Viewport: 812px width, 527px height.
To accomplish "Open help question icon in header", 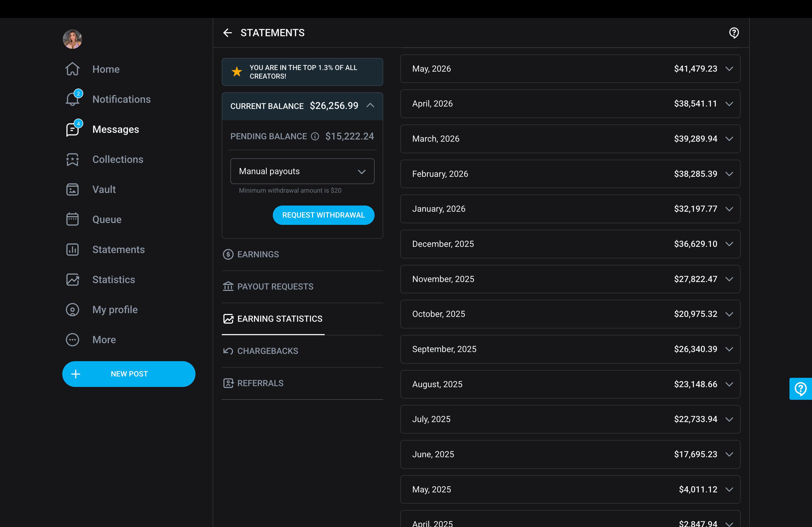I will [x=734, y=33].
